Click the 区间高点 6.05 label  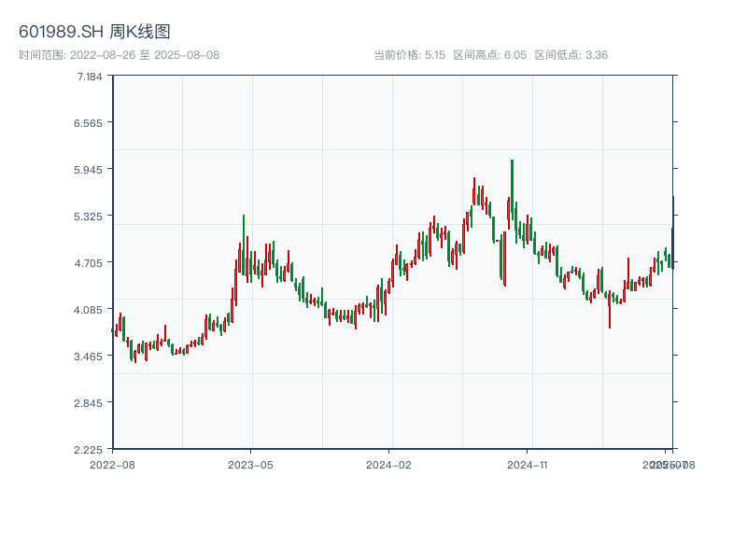(x=489, y=55)
